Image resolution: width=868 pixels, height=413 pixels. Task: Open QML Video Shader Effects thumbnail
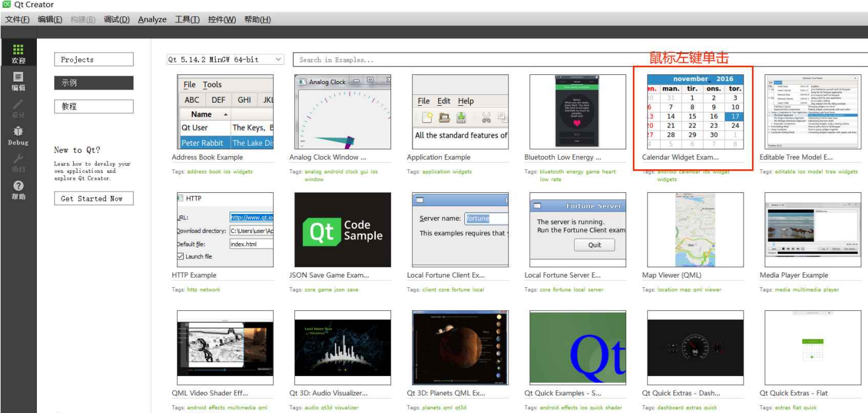225,348
